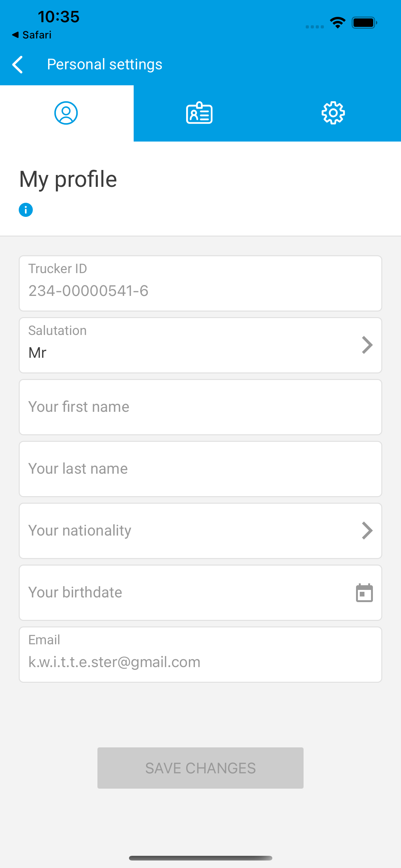
Task: Tap the blue info icon under My profile
Action: pos(26,210)
